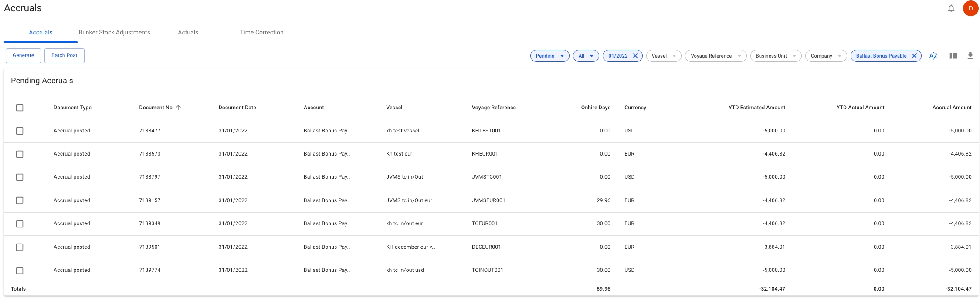Remove the 01/2022 period filter
The height and width of the screenshot is (298, 980).
coord(635,56)
